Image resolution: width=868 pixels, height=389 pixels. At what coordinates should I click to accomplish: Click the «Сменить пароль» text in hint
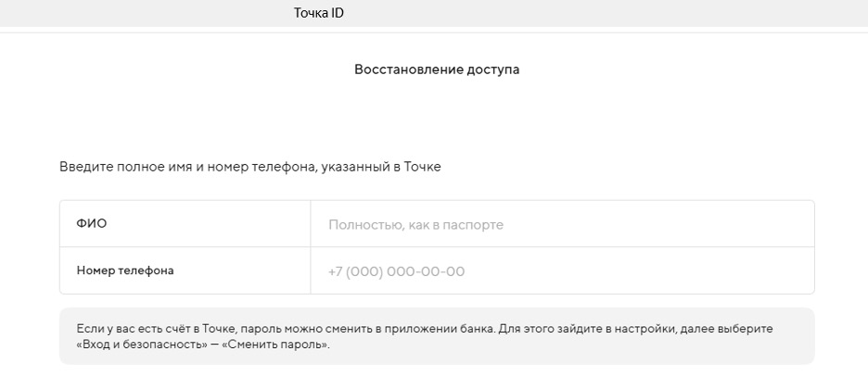click(x=274, y=345)
